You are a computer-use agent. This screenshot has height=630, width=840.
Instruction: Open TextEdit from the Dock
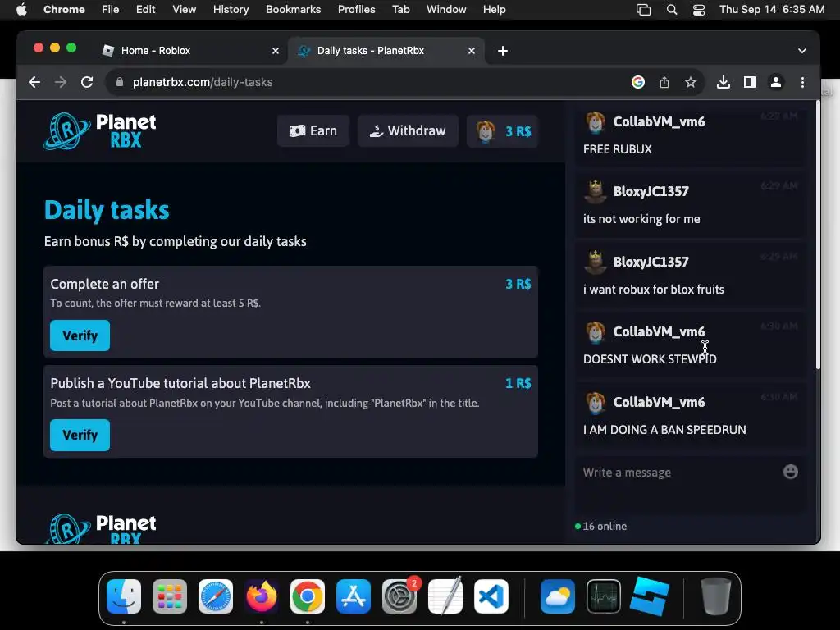[x=445, y=596]
